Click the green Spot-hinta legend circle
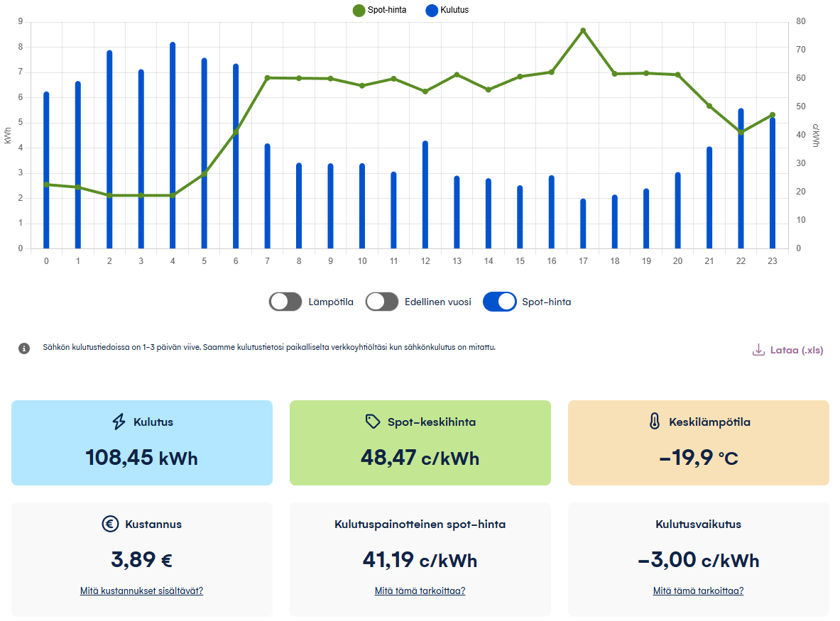The width and height of the screenshot is (840, 621). pyautogui.click(x=358, y=10)
